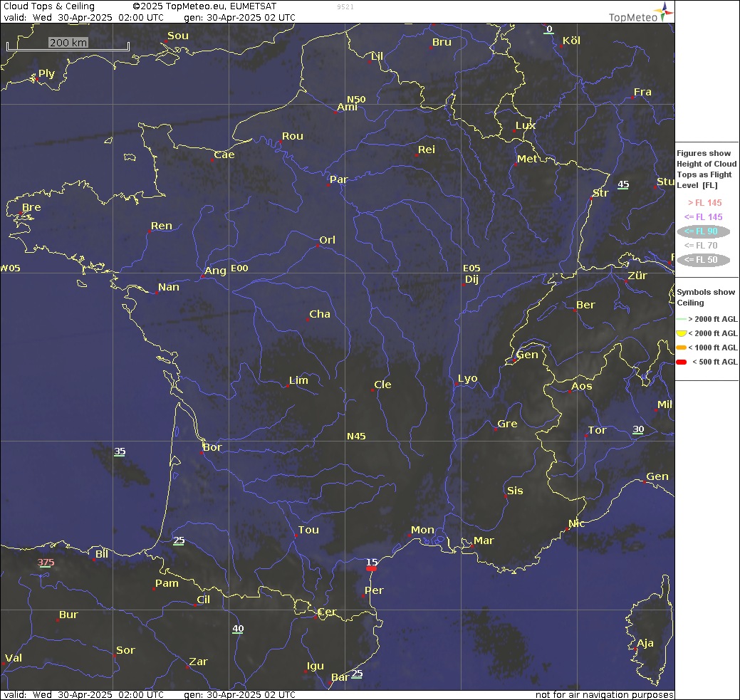The height and width of the screenshot is (700, 740).
Task: Click the 'Mon' Montpellier city label
Action: click(x=422, y=530)
